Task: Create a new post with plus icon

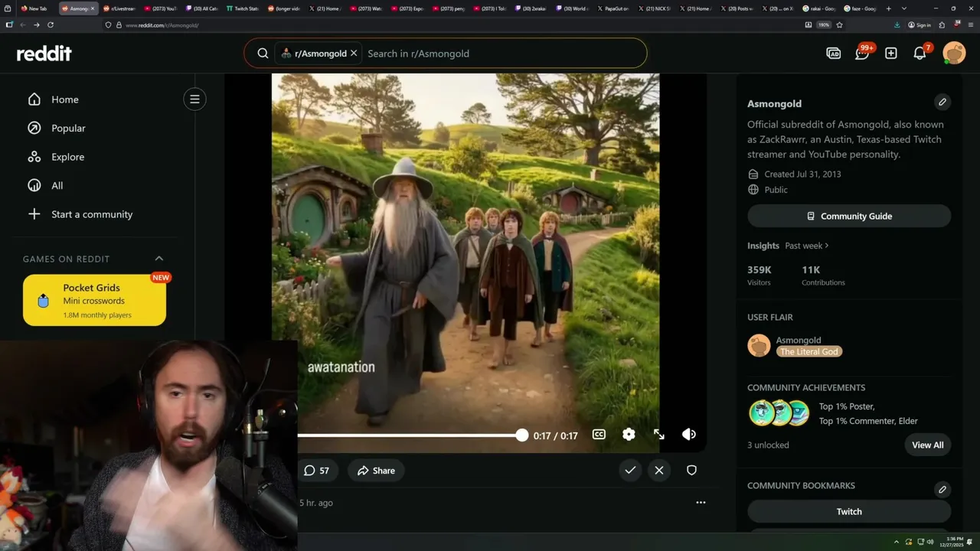Action: (891, 53)
